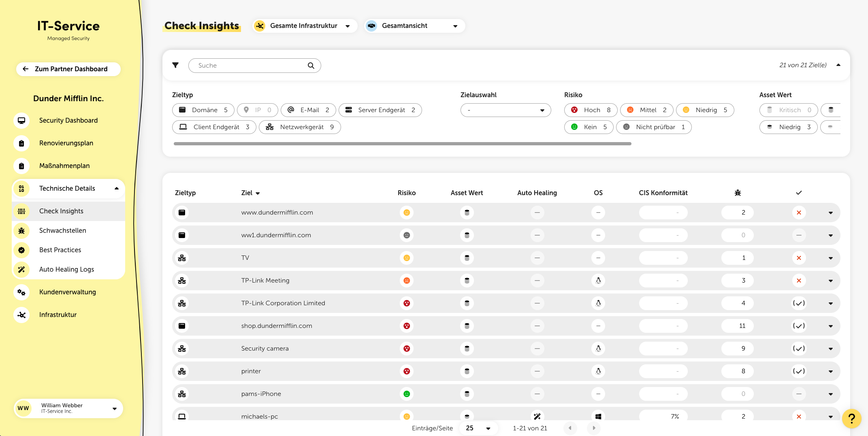Expand the shop.dundermifflin.com row
868x436 pixels.
tap(830, 326)
